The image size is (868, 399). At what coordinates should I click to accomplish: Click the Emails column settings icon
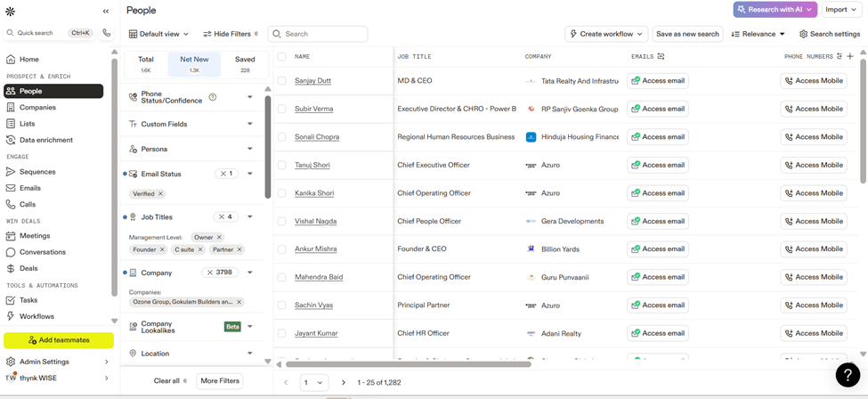[661, 56]
